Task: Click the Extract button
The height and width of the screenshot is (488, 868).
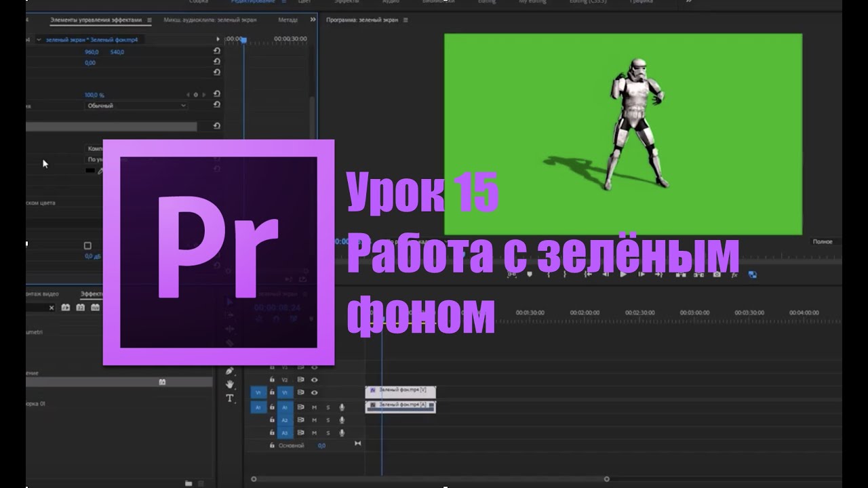Action: (698, 274)
